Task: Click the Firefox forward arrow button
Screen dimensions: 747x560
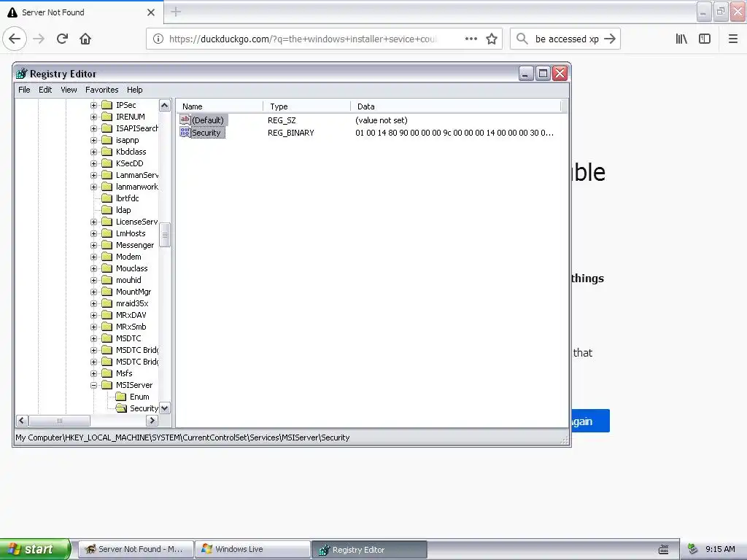Action: coord(39,39)
